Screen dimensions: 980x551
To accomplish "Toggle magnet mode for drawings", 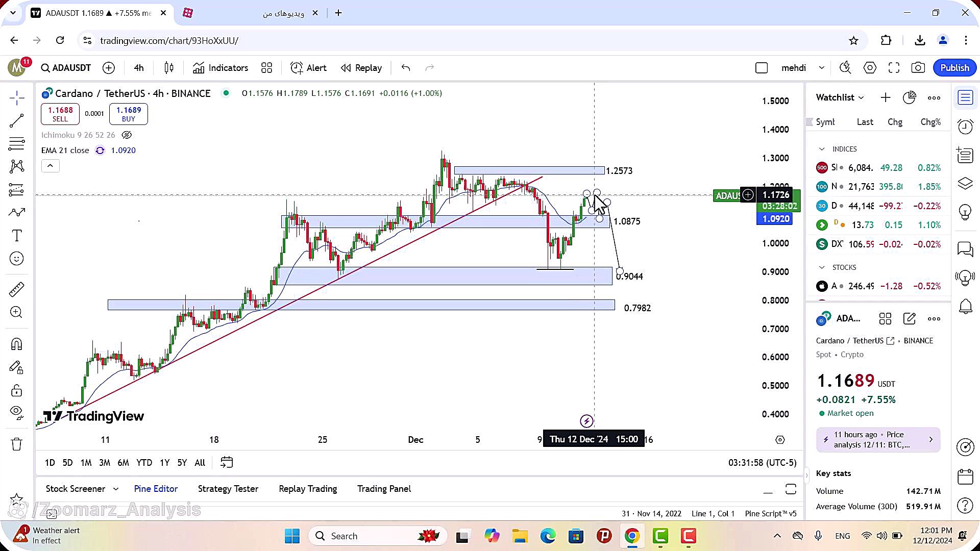I will 16,344.
